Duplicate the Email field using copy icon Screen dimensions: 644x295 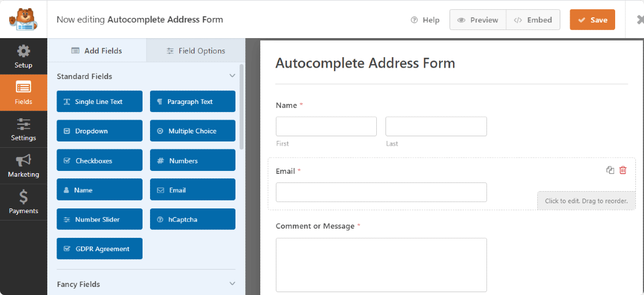click(x=611, y=170)
